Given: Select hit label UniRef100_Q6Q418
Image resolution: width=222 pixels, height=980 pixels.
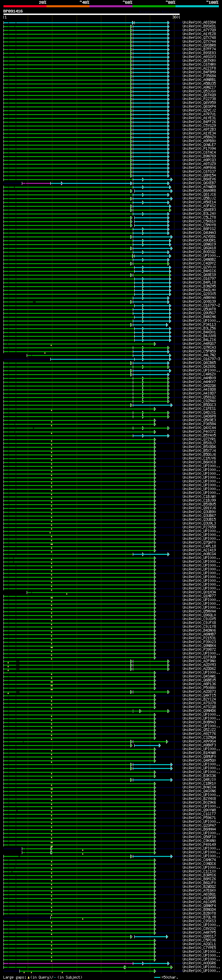Looking at the screenshot, I should tap(199, 248).
